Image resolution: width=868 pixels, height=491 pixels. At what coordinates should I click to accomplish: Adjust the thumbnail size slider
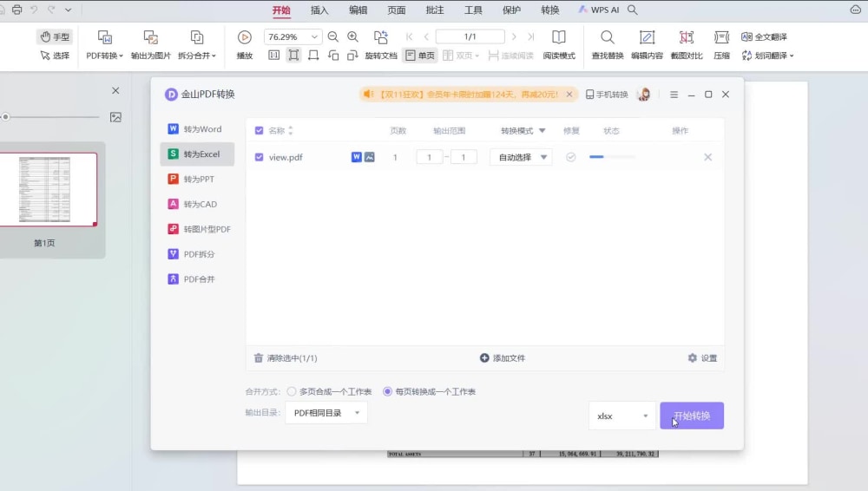pyautogui.click(x=5, y=117)
